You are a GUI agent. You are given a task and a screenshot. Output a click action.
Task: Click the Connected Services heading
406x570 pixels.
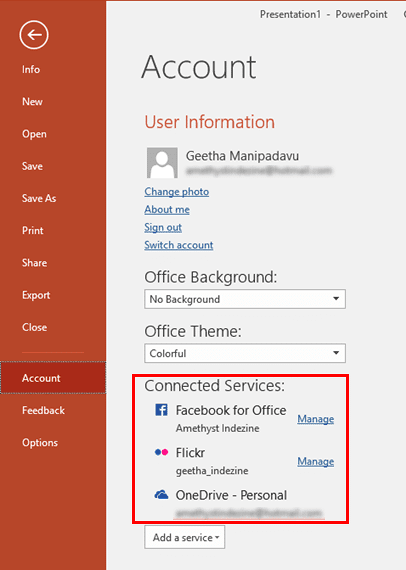coord(214,386)
